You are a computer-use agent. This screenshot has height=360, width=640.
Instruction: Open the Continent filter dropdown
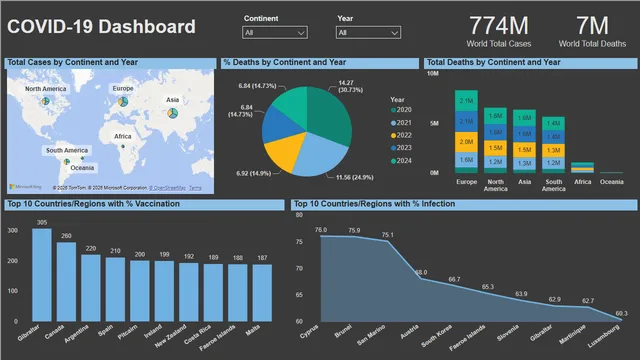pos(275,33)
